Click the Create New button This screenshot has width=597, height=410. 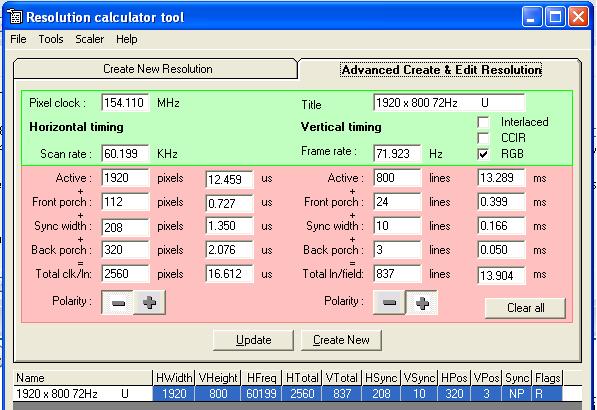[x=341, y=340]
